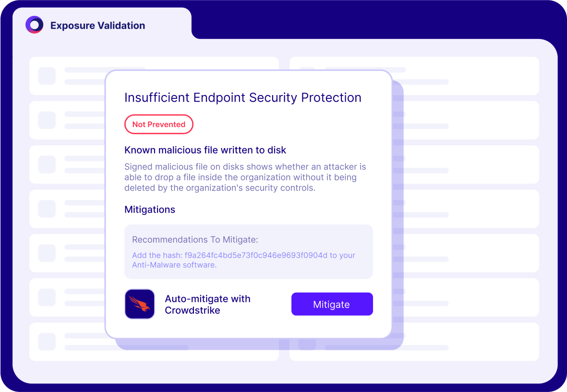Click the fourth left list row placeholder icon

coord(47,209)
